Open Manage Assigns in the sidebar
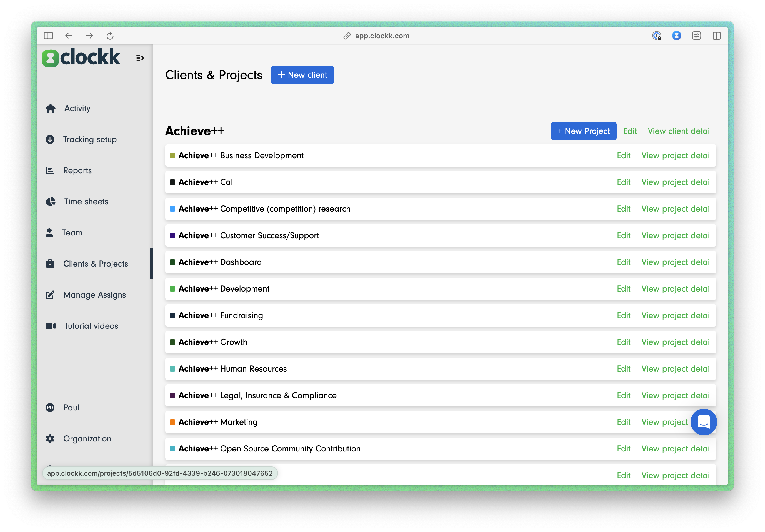The image size is (765, 532). coord(95,295)
